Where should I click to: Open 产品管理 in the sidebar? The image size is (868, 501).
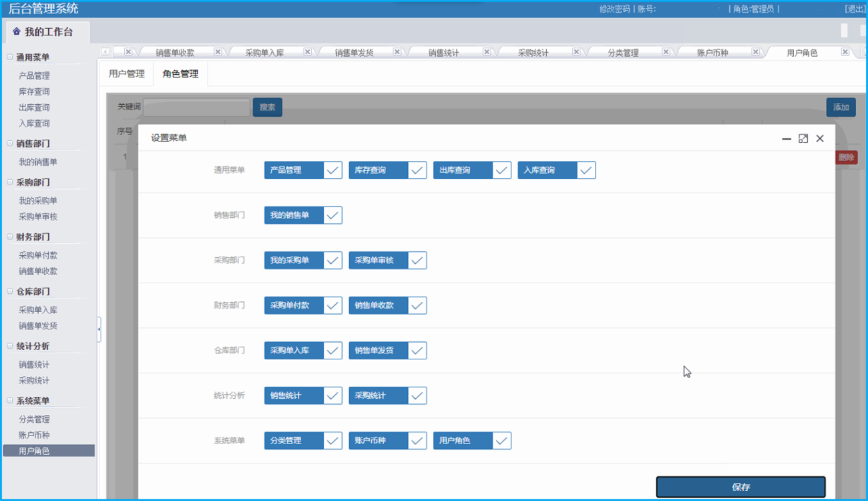pos(34,75)
